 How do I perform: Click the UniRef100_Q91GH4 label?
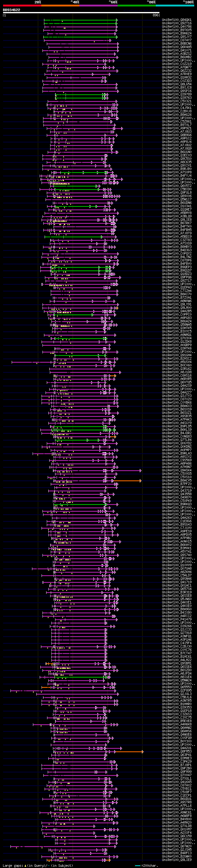tap(177, 355)
